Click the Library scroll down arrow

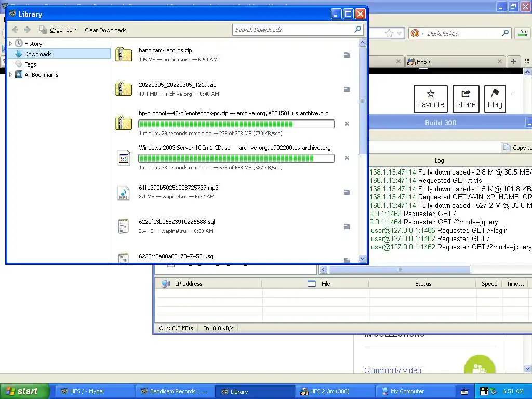(x=362, y=259)
